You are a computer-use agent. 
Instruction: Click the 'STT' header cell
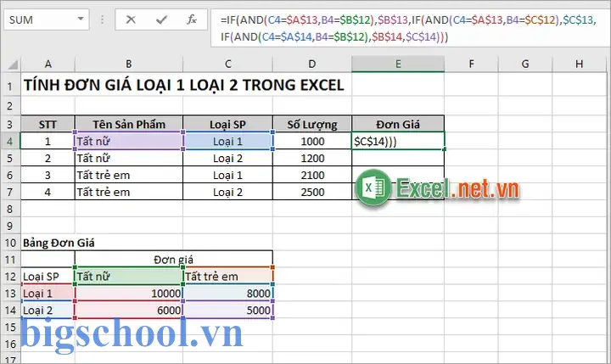tap(48, 125)
